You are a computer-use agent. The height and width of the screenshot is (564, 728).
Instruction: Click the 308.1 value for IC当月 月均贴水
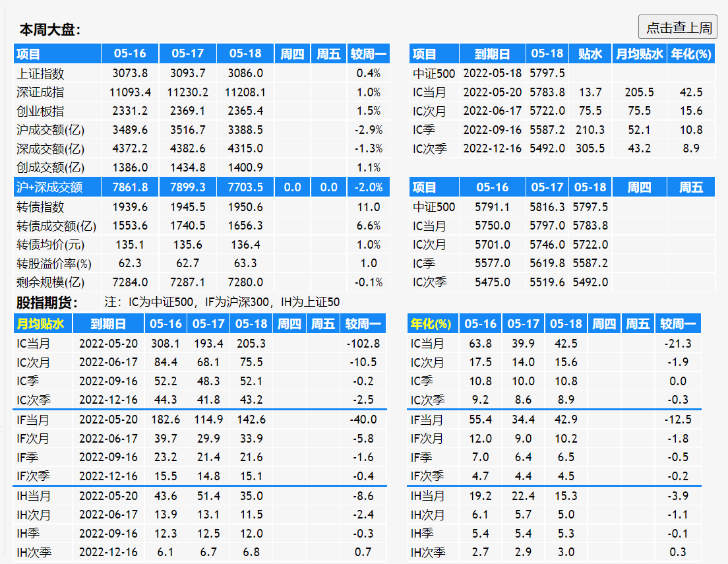click(x=166, y=343)
